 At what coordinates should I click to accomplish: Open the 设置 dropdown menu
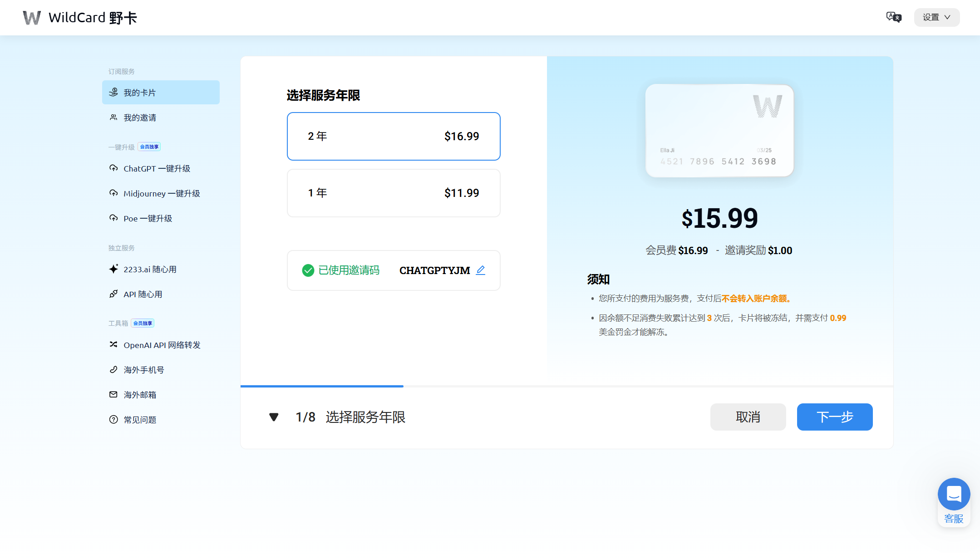[x=936, y=17]
